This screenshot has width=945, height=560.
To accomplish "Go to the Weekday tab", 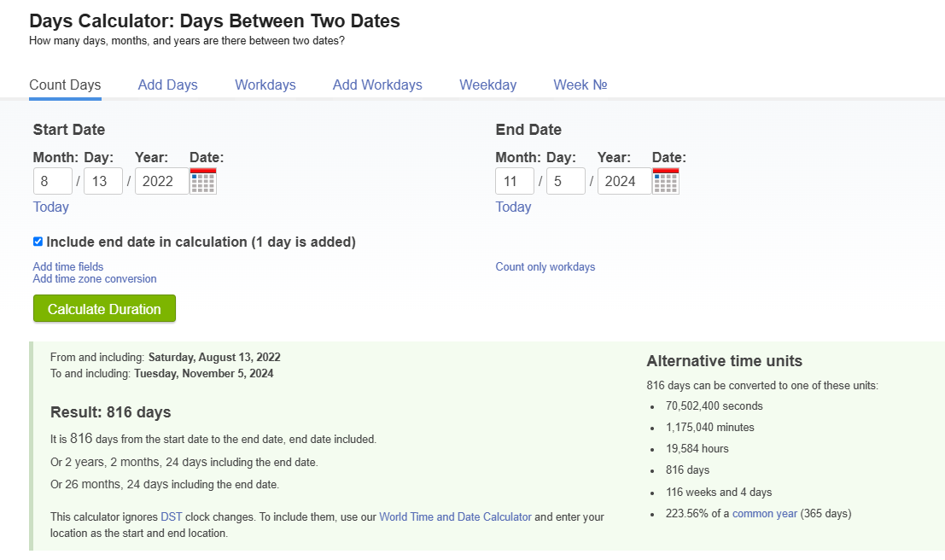I will [487, 85].
